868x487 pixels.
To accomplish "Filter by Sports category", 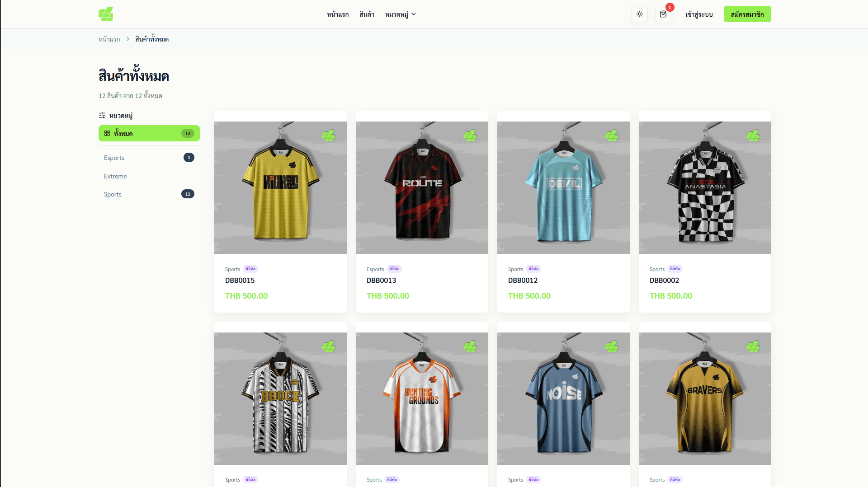I will point(149,194).
